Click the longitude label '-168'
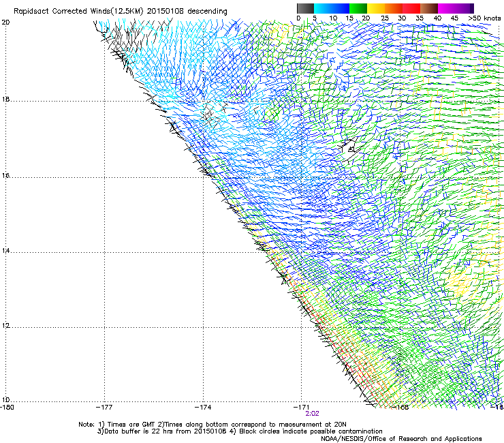504x443 pixels. pyautogui.click(x=400, y=408)
